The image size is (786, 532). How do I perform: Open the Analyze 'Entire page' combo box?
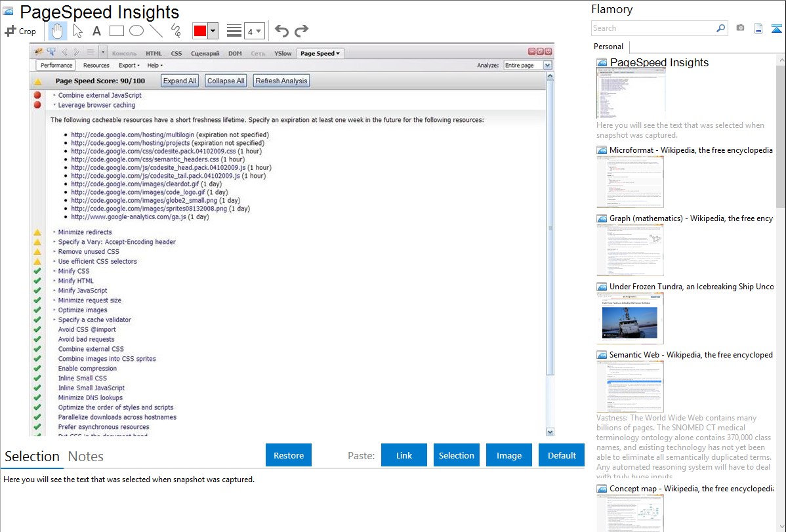tap(528, 65)
